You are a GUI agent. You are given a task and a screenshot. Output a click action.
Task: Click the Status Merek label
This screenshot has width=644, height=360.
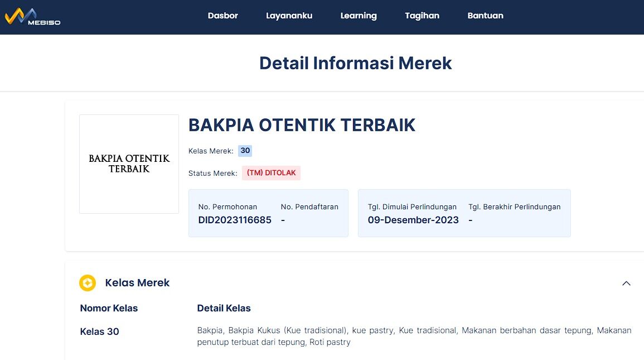tap(213, 174)
